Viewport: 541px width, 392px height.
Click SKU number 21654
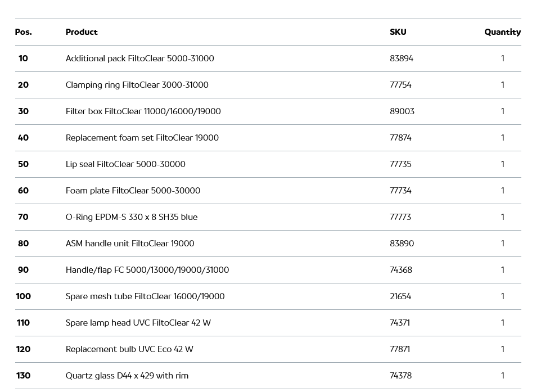400,296
